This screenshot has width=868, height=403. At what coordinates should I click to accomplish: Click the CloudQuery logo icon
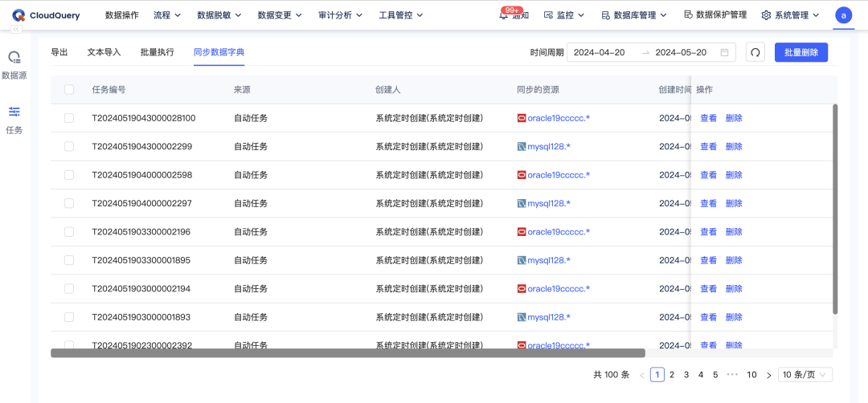pyautogui.click(x=18, y=15)
